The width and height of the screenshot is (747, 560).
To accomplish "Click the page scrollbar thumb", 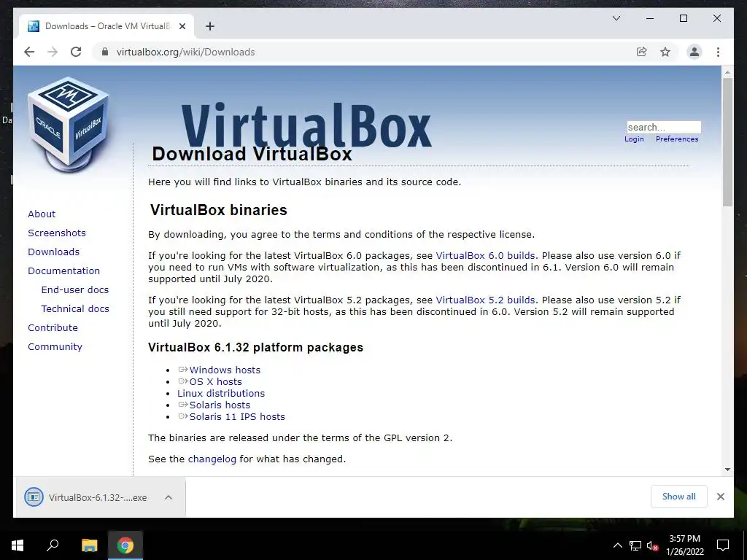I will 727,141.
